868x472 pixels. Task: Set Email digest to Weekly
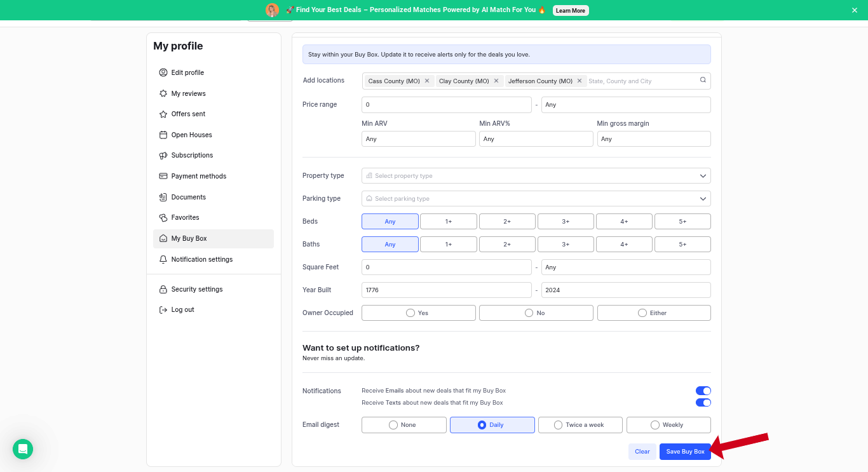pyautogui.click(x=668, y=425)
